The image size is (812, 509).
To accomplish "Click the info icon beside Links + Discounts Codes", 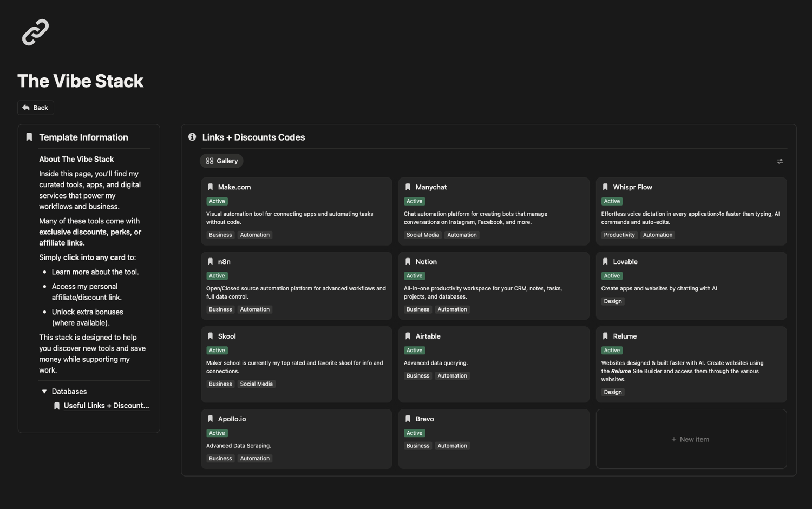I will 192,137.
